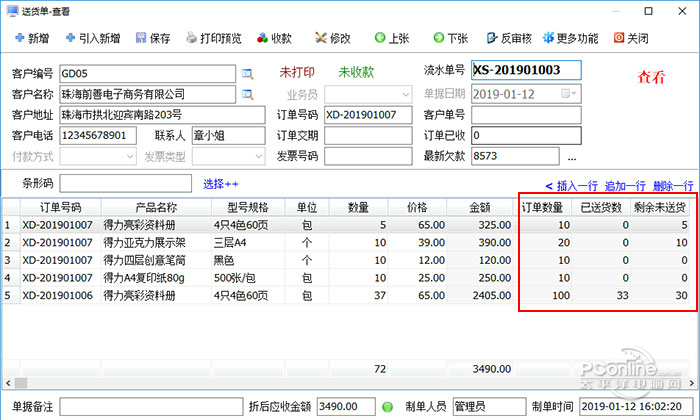Screen dimensions: 700x420
Task: Click the 选择++ link
Action: pos(221,184)
